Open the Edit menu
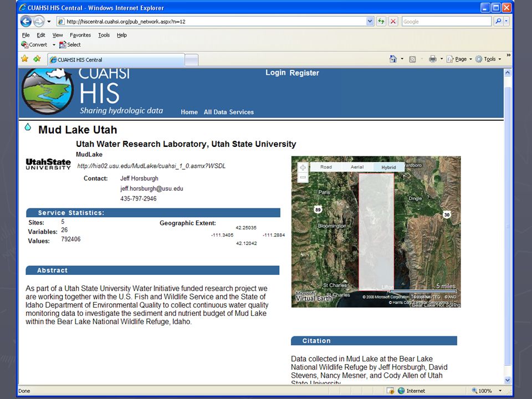532x399 pixels. (41, 35)
